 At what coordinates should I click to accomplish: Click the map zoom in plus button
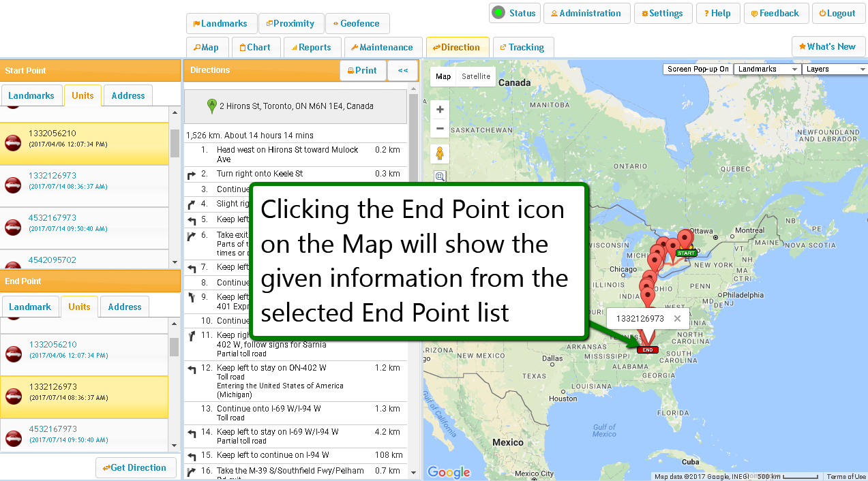tap(440, 110)
